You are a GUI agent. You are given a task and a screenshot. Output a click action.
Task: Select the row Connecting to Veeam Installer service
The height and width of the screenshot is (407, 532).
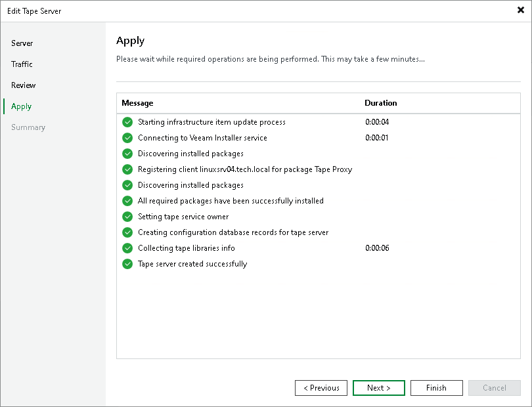[319, 138]
